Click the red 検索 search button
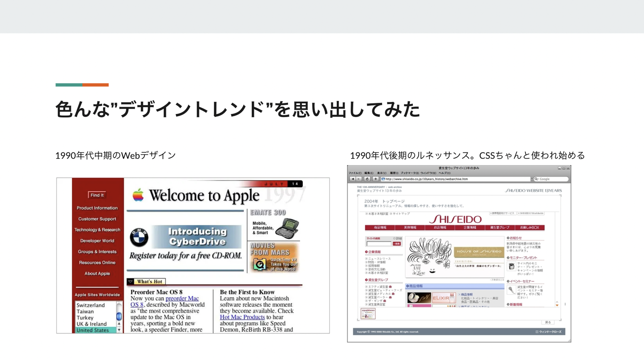The image size is (644, 362). click(397, 244)
